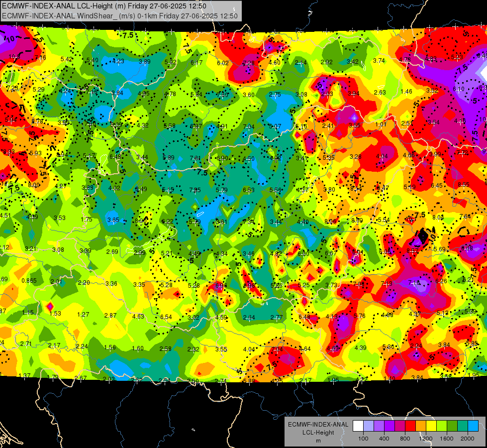Click the legend tick label 400

(x=384, y=439)
